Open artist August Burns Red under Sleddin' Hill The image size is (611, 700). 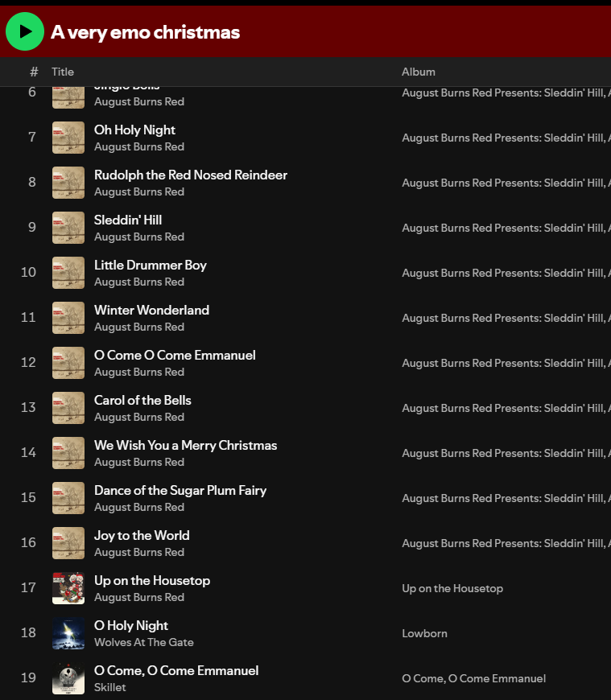[x=139, y=237]
